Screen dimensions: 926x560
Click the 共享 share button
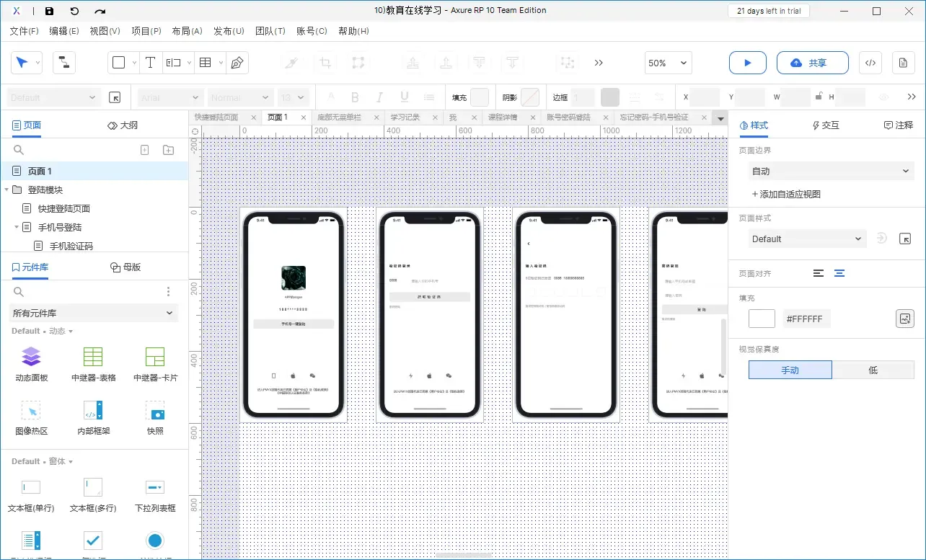coord(812,63)
